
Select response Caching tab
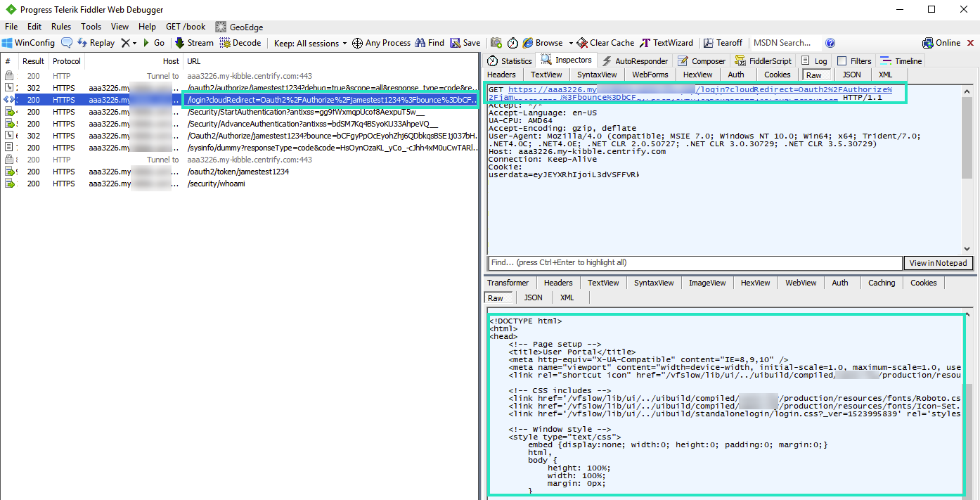pos(881,283)
